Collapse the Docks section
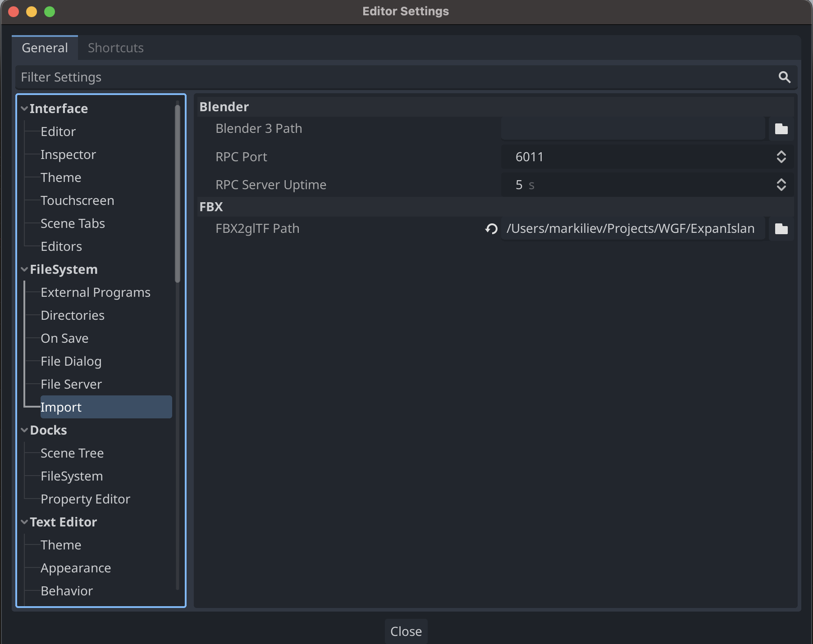This screenshot has height=644, width=813. (x=24, y=430)
